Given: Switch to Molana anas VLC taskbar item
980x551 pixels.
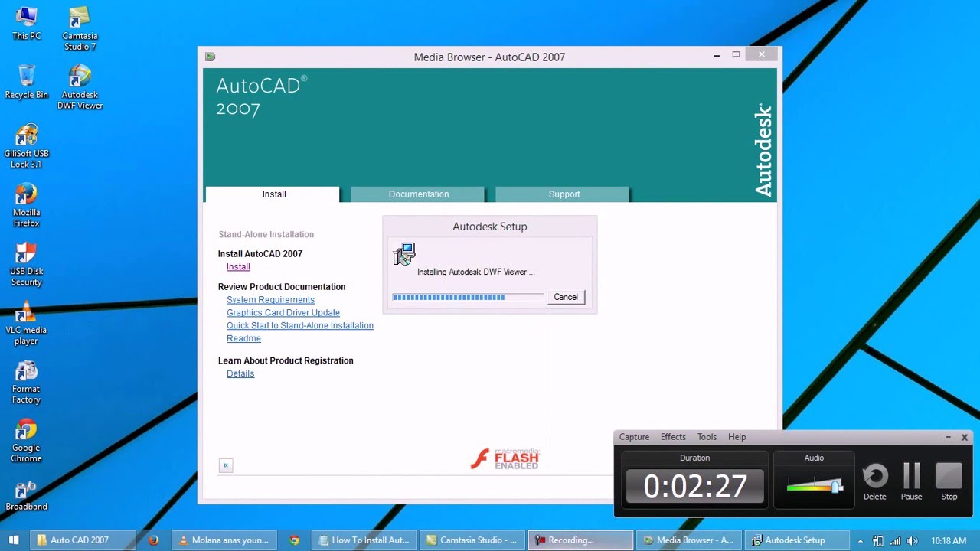Looking at the screenshot, I should tap(224, 540).
